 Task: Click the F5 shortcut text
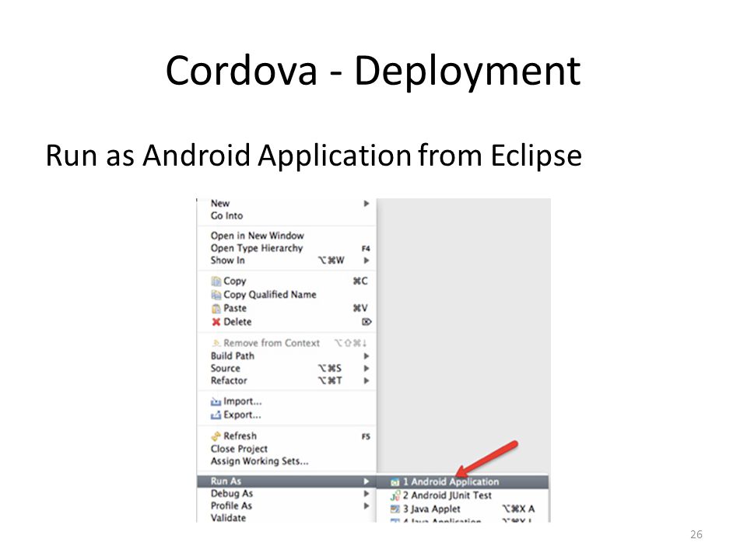click(x=366, y=436)
